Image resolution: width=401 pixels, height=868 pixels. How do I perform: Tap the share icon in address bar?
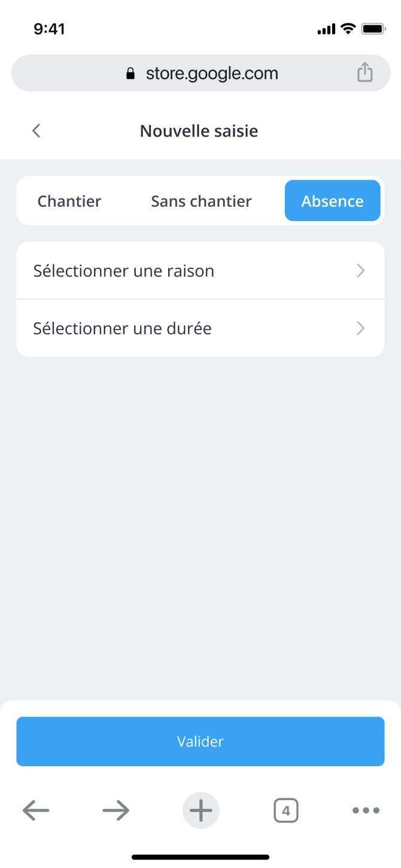click(x=364, y=73)
